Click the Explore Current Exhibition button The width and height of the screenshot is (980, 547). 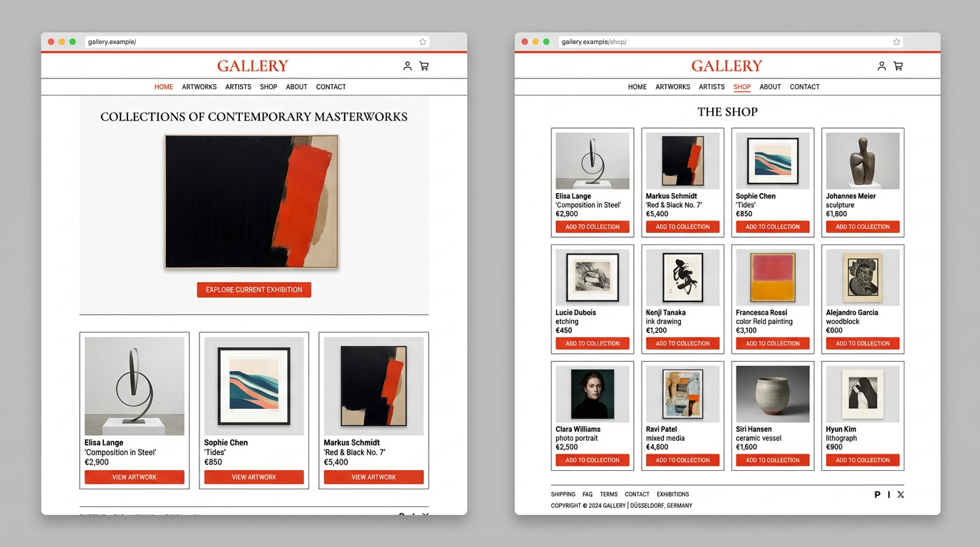point(254,290)
